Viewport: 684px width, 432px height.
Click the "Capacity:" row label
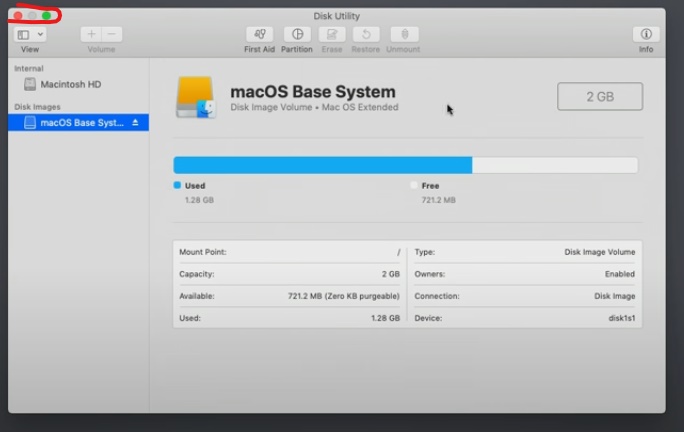(197, 274)
